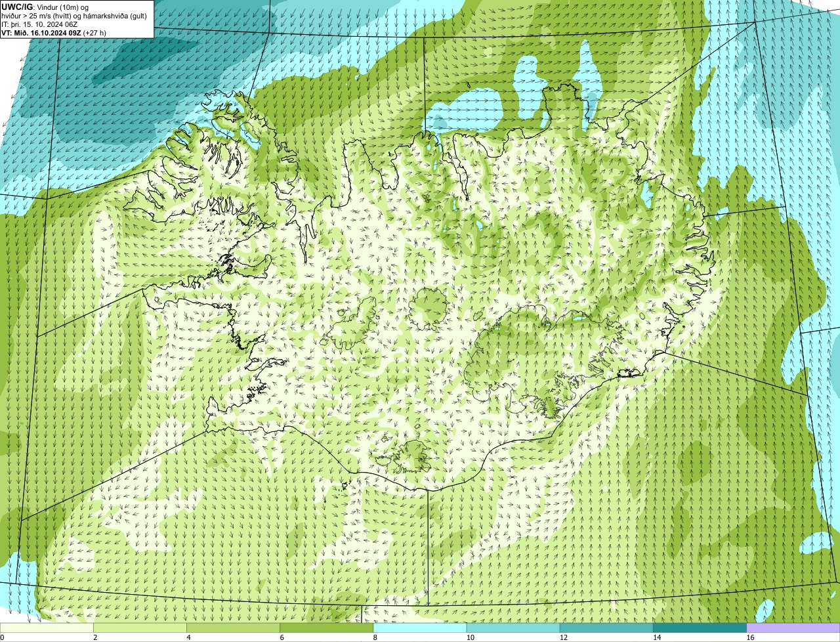Click the 14–16 m/s dark teal swatch

[700, 628]
